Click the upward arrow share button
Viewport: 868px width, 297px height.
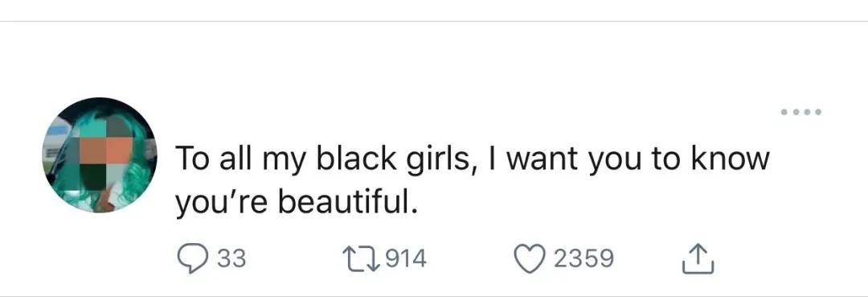[x=698, y=258]
